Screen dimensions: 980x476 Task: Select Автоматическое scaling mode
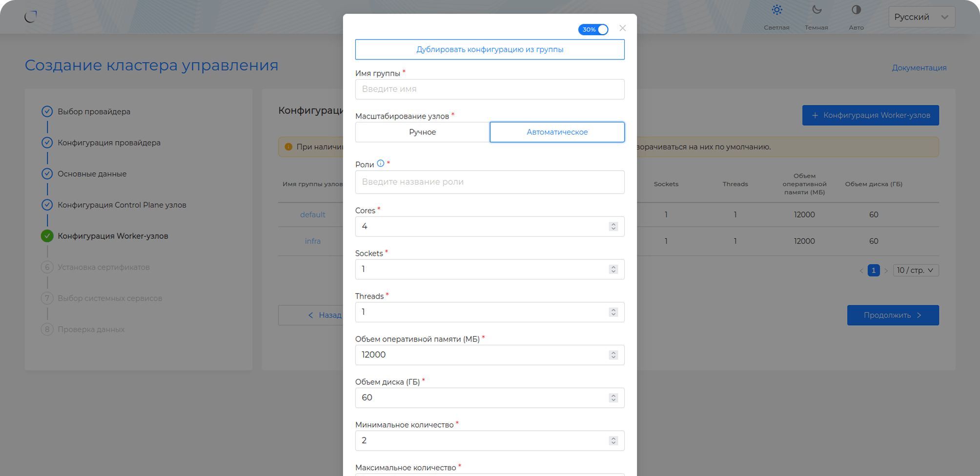[x=557, y=132]
